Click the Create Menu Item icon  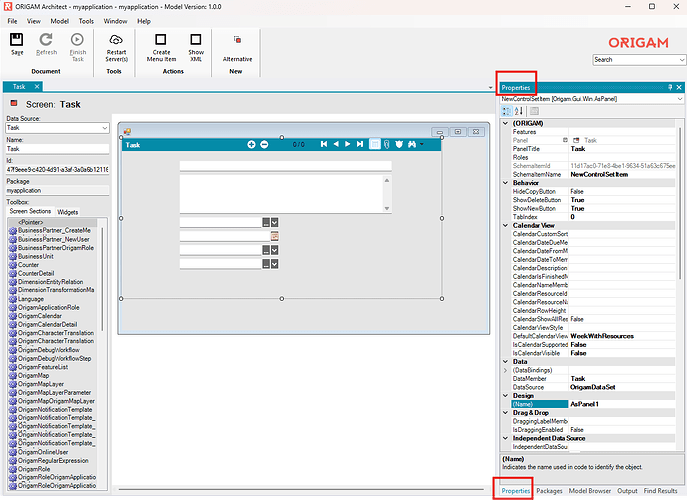tap(161, 39)
